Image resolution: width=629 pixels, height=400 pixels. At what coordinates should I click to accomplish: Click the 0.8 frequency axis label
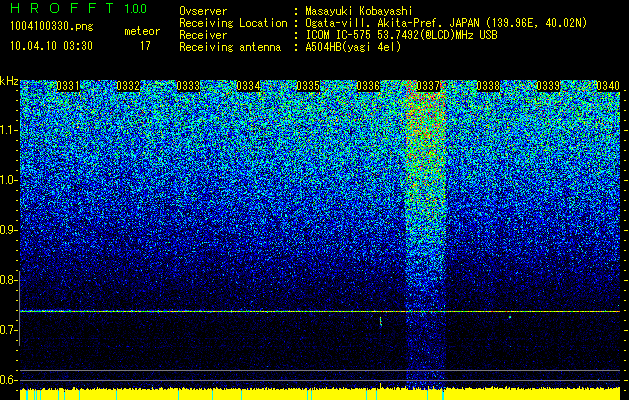[8, 280]
